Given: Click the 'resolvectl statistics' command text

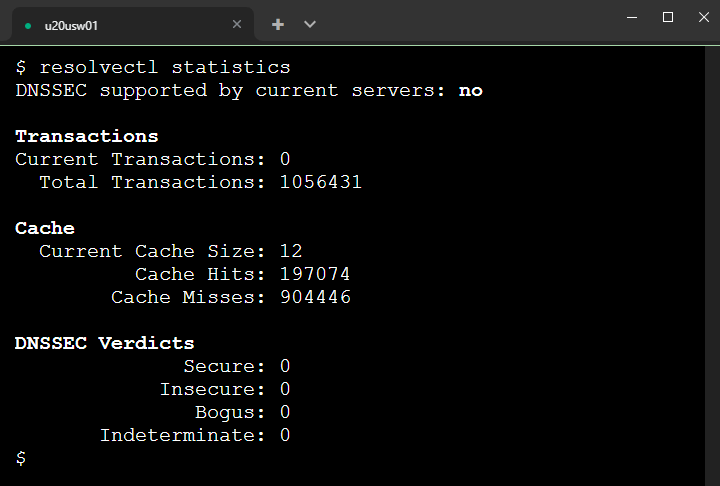Looking at the screenshot, I should [x=165, y=68].
